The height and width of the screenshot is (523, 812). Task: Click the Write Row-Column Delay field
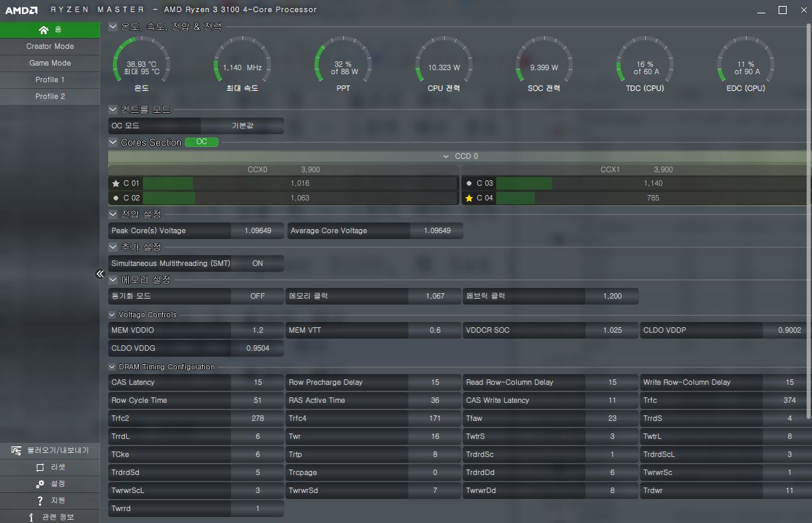[x=726, y=382]
